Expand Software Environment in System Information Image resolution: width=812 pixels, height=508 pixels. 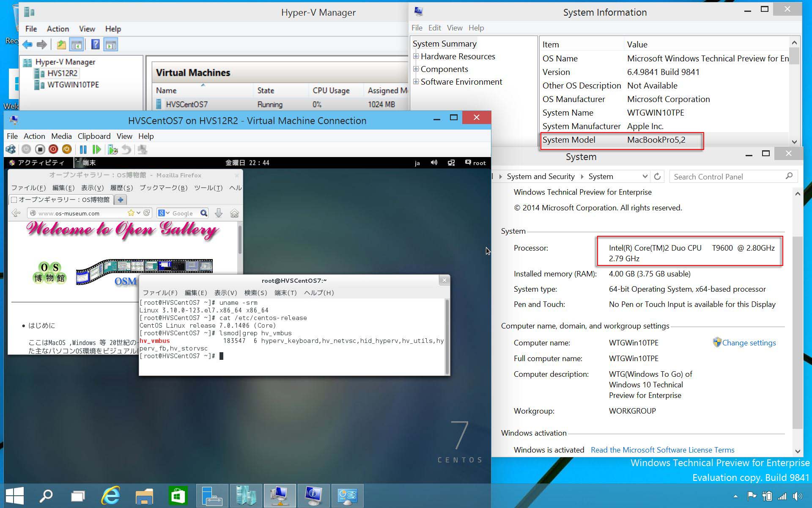pos(416,82)
